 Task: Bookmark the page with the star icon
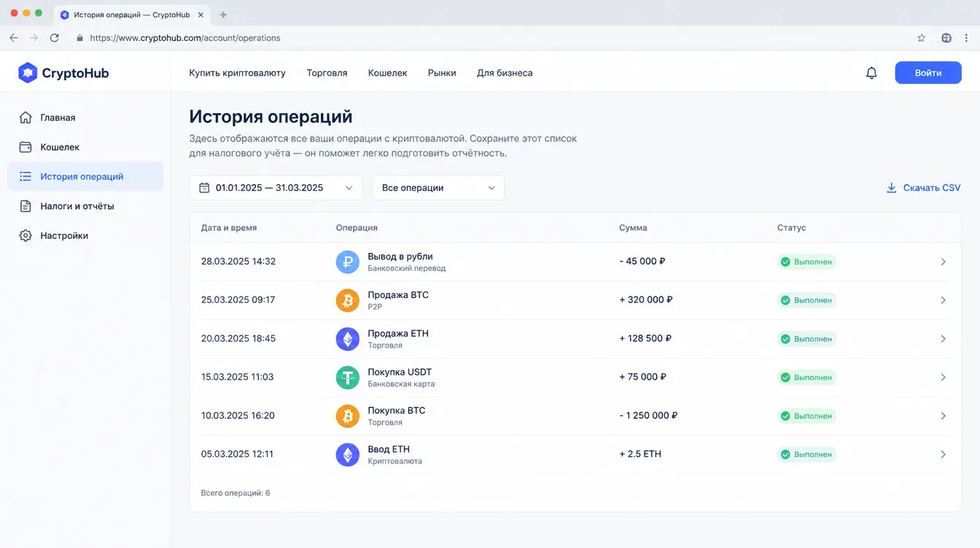[x=921, y=38]
